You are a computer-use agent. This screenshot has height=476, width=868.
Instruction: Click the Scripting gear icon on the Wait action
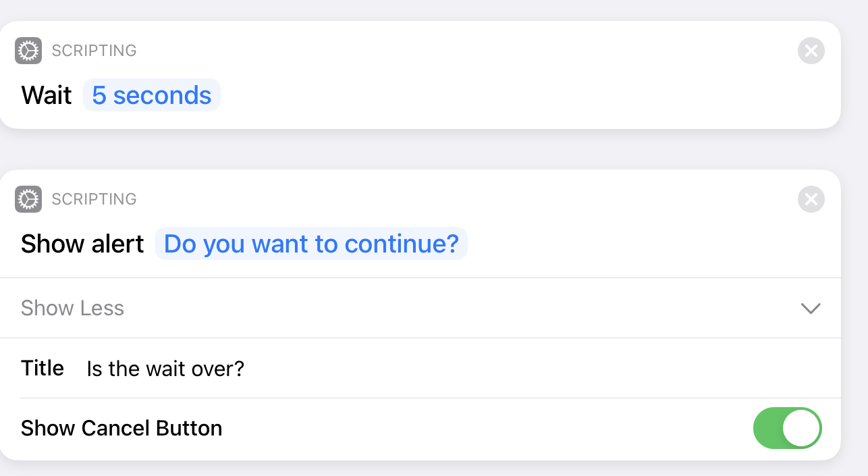tap(28, 51)
